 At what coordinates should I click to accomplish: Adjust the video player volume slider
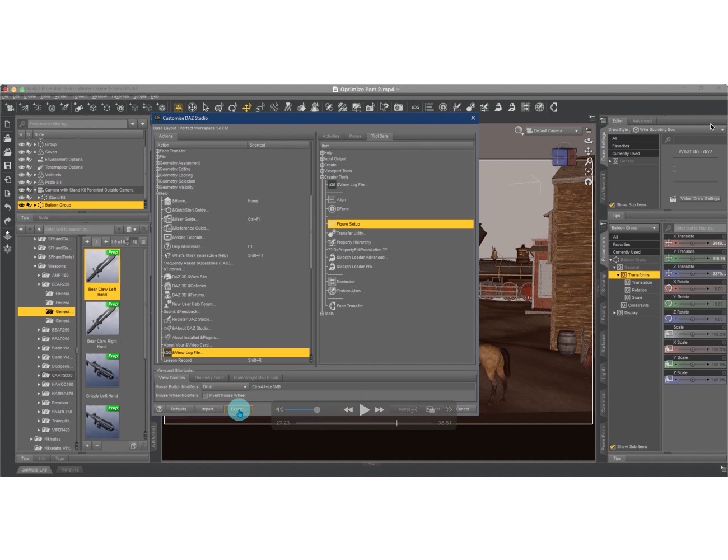[303, 410]
